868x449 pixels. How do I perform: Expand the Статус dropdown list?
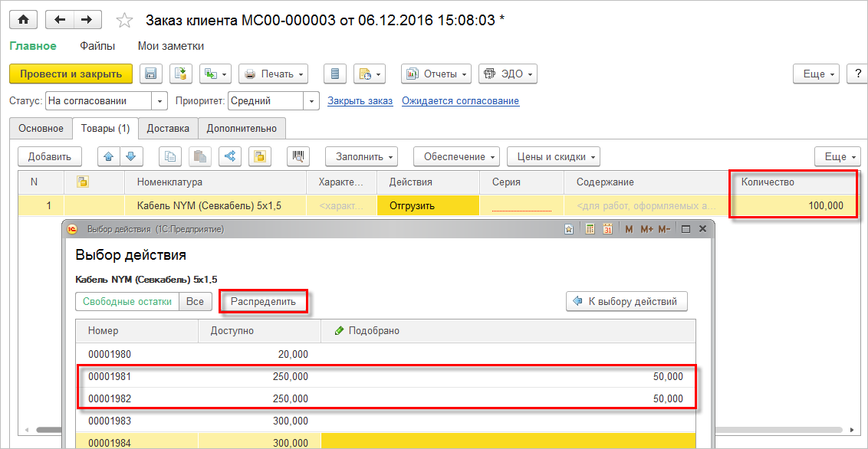point(159,101)
